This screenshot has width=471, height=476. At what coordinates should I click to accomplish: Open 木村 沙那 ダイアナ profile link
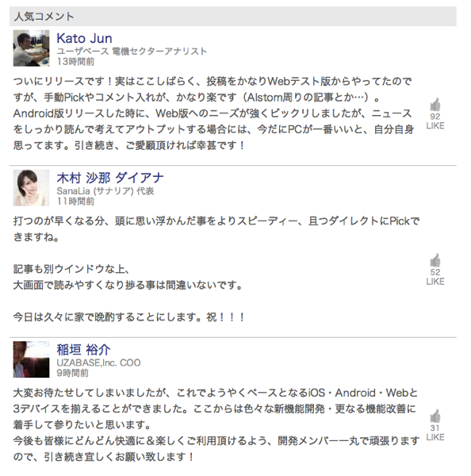(110, 178)
